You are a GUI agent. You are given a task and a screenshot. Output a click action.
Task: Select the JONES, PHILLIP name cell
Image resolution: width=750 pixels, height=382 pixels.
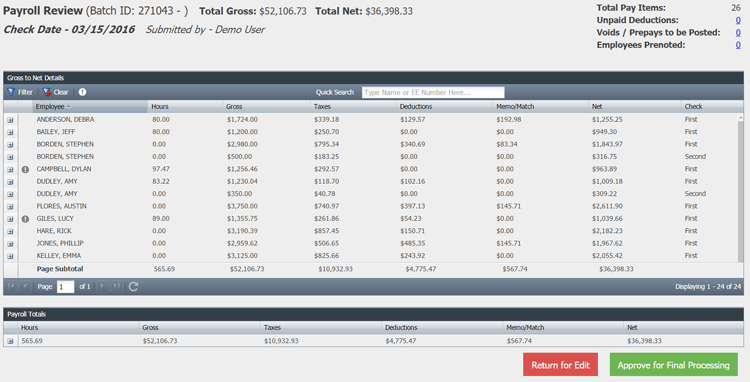tap(60, 244)
